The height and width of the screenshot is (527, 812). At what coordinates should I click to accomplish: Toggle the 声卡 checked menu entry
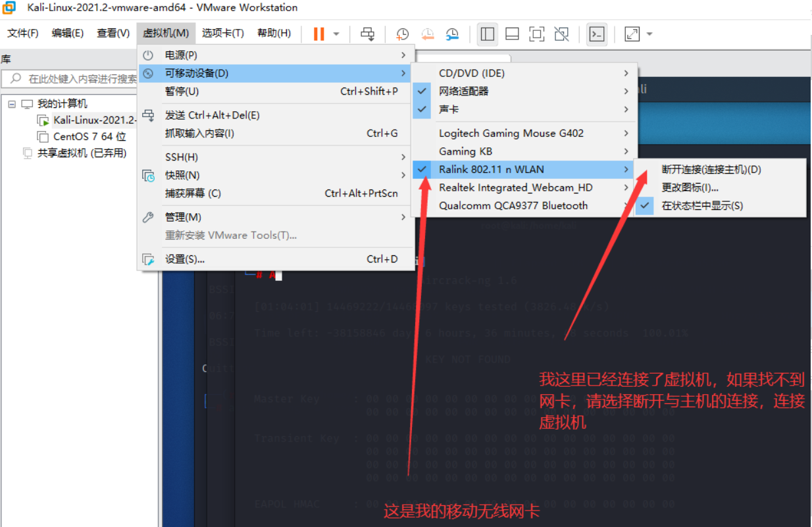coord(449,109)
